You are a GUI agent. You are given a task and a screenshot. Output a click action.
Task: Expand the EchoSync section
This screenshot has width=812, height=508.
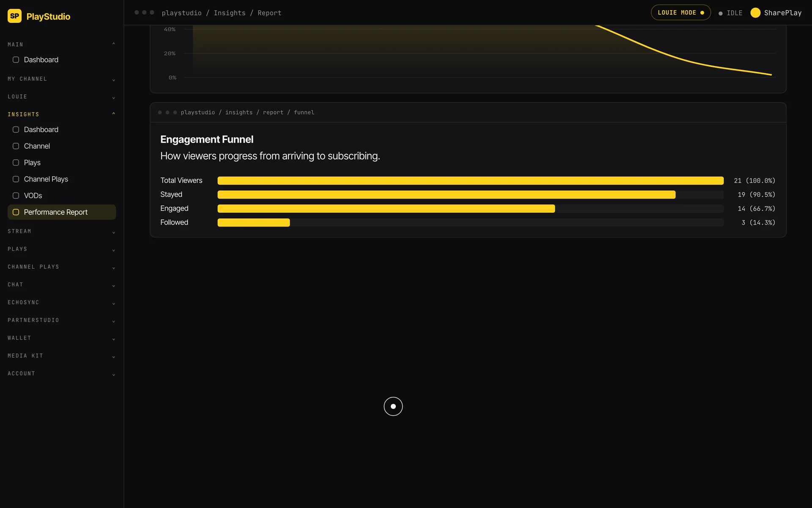point(61,303)
